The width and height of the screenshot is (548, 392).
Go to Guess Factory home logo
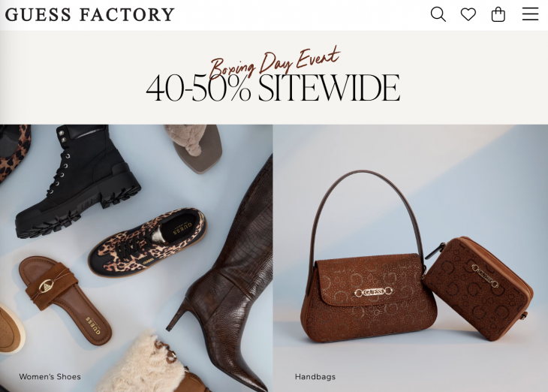(90, 14)
